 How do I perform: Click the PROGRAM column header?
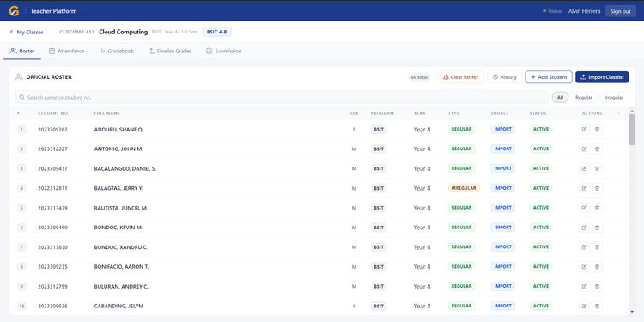[x=382, y=113]
